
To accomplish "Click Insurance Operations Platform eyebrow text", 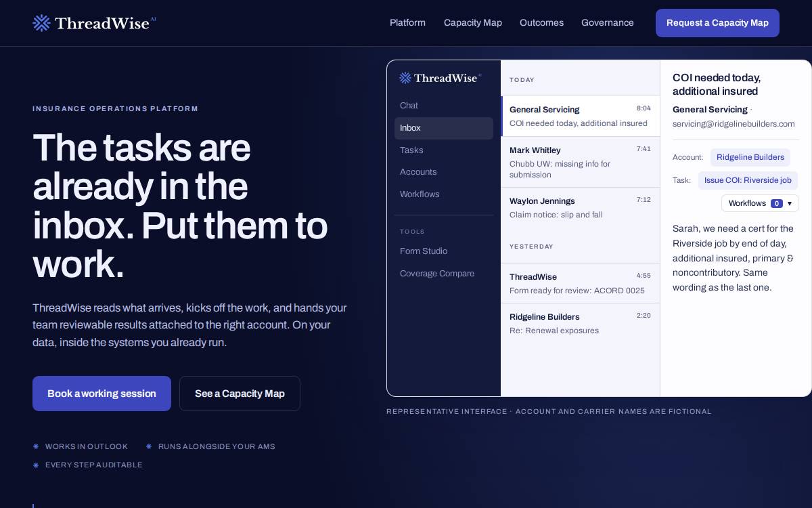I will [115, 108].
